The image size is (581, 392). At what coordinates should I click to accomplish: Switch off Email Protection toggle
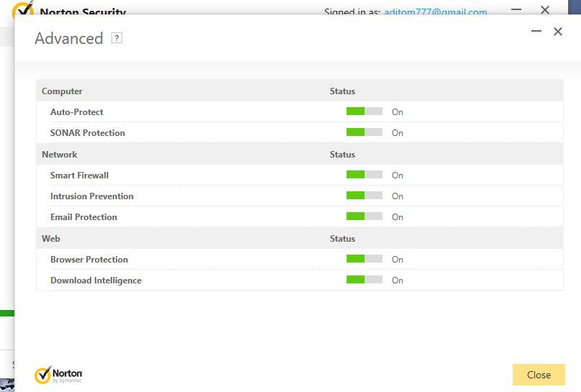(x=365, y=216)
